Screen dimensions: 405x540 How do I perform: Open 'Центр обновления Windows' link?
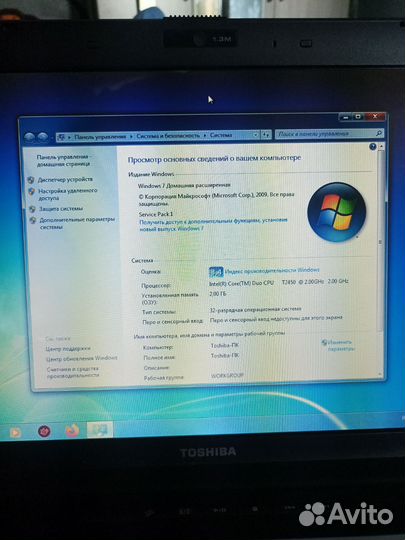82,359
